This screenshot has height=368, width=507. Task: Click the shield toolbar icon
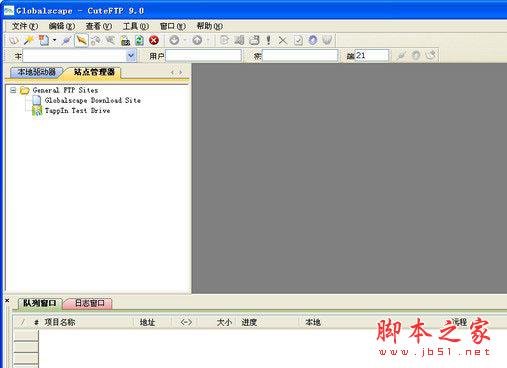[x=327, y=41]
